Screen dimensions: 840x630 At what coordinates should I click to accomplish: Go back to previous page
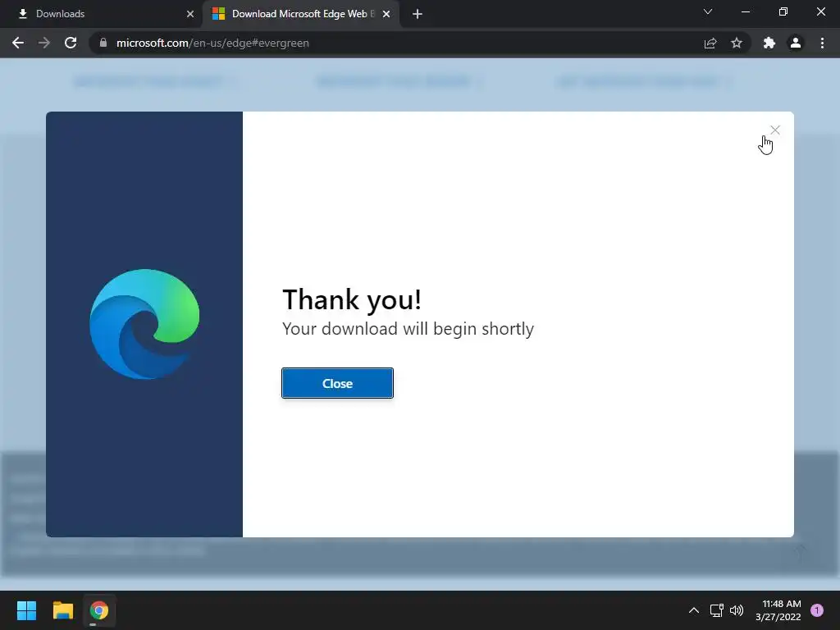pos(18,43)
